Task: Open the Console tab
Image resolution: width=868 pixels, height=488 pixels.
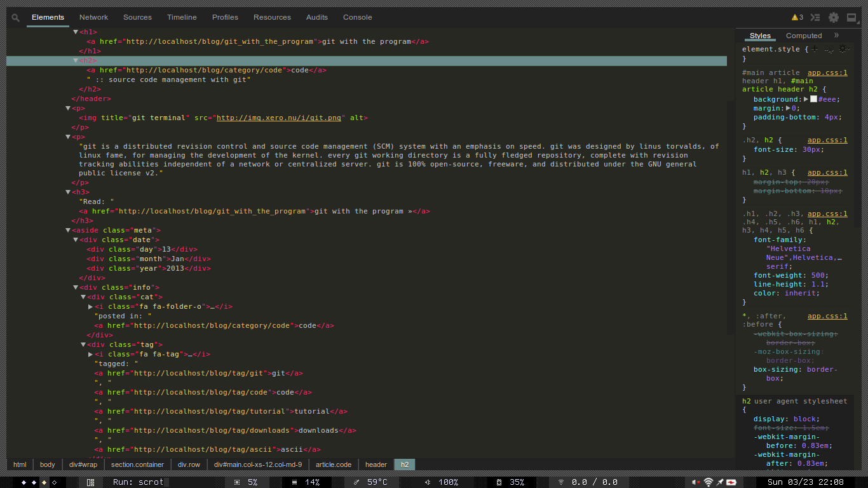Action: [x=358, y=17]
